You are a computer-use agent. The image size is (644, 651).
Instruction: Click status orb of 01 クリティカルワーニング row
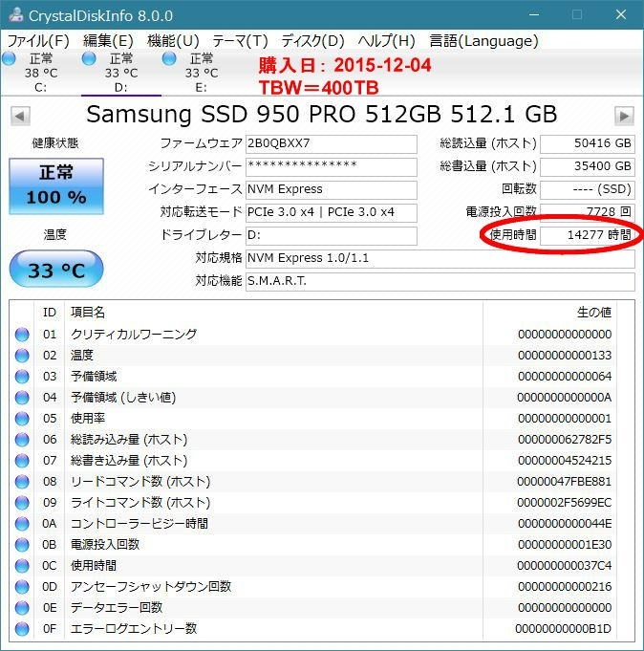pos(22,335)
